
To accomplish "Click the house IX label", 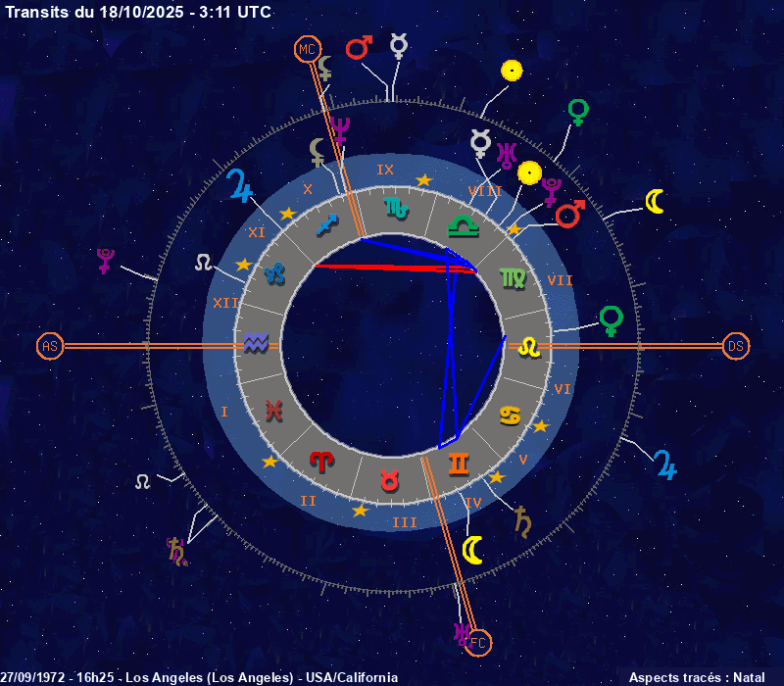I will point(385,170).
